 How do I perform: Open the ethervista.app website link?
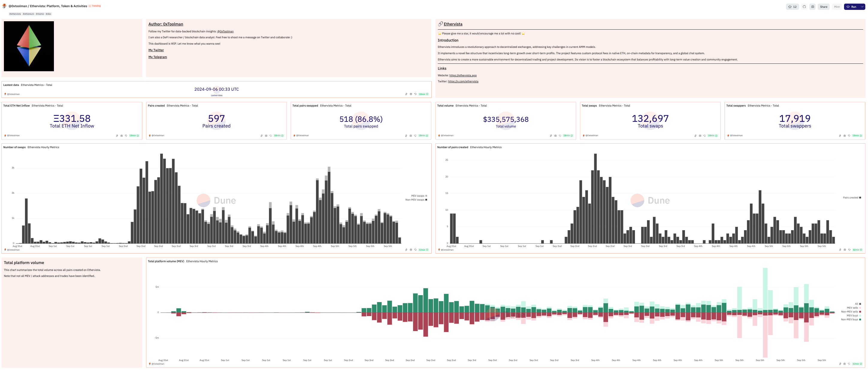(x=463, y=75)
